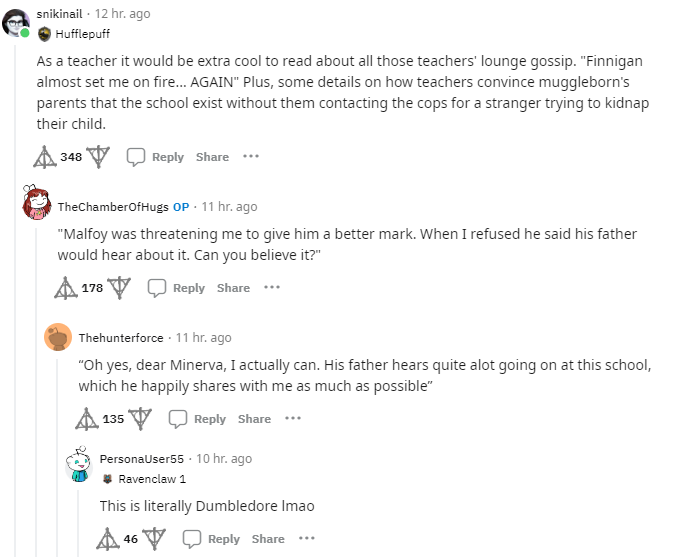The image size is (700, 557).
Task: Share TheChamberOfHugs' comment
Action: [x=233, y=288]
